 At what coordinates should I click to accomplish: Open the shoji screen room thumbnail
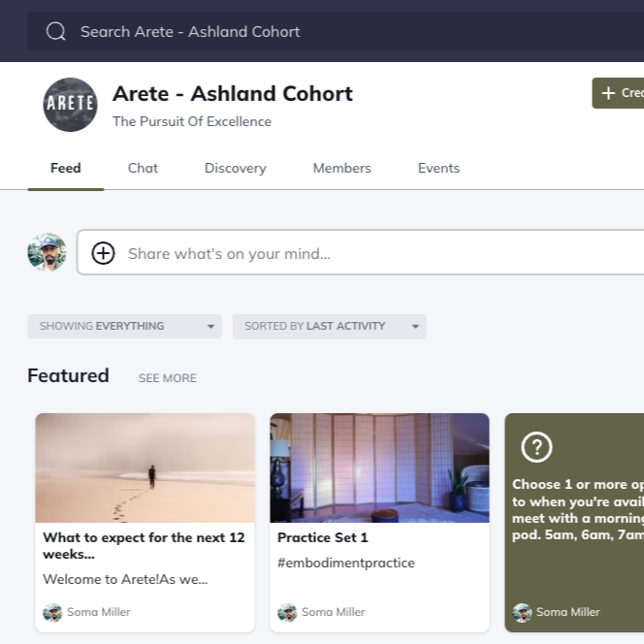[x=379, y=467]
